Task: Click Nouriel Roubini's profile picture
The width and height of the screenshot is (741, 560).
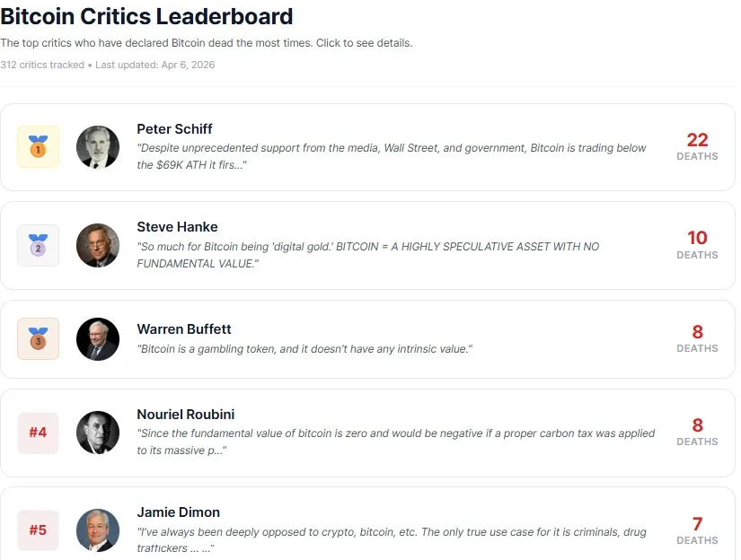Action: pos(98,432)
